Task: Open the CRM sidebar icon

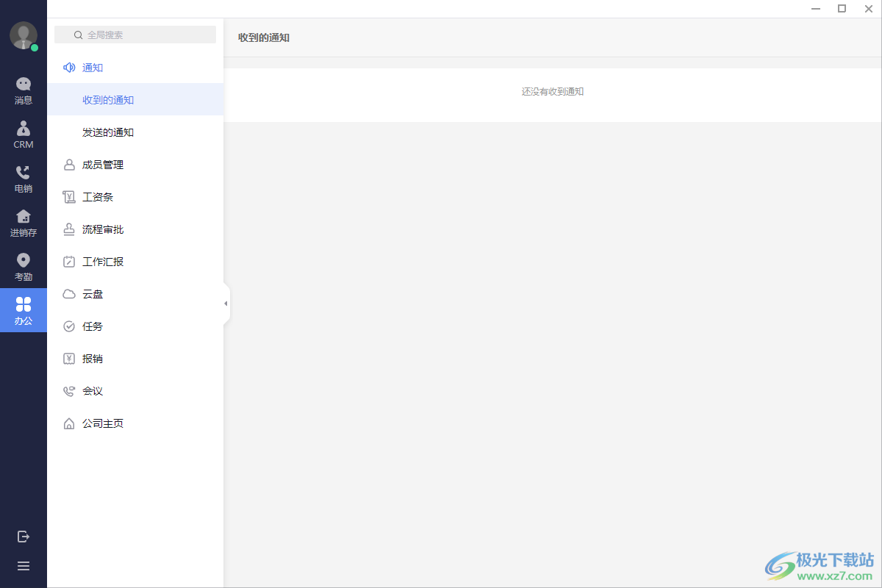Action: click(24, 135)
